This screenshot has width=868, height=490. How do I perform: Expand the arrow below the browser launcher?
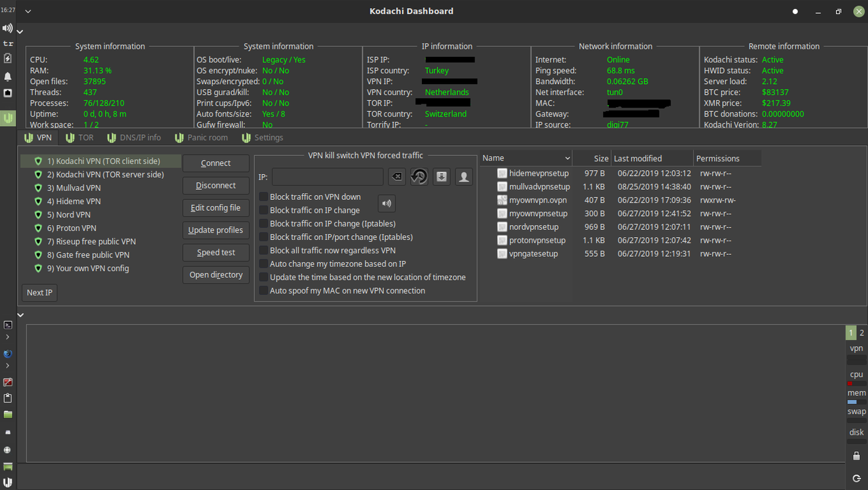click(x=7, y=366)
